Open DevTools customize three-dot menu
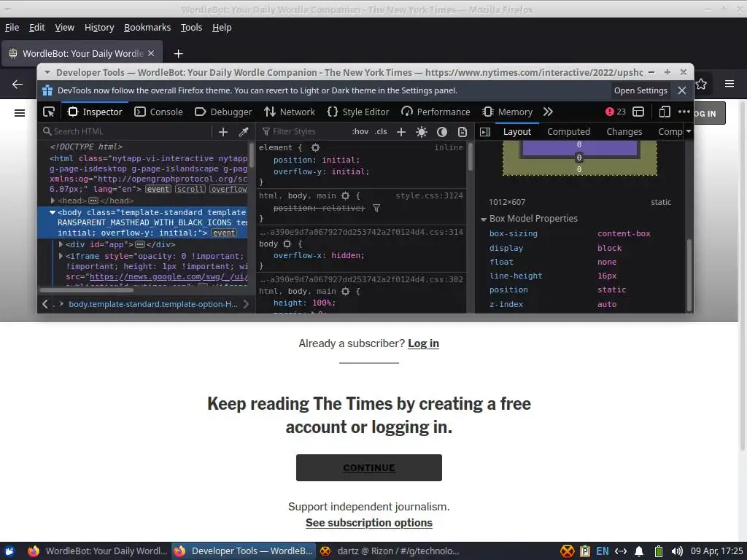The height and width of the screenshot is (560, 747). pos(684,112)
